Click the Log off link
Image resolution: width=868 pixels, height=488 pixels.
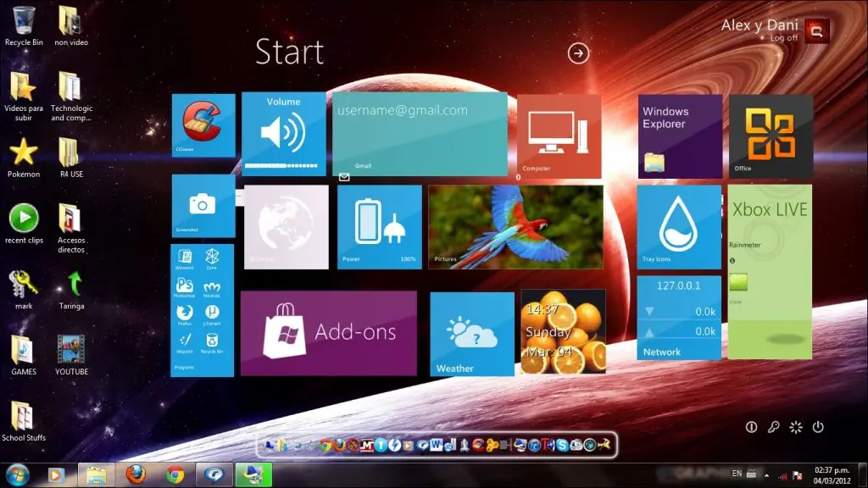pyautogui.click(x=784, y=38)
